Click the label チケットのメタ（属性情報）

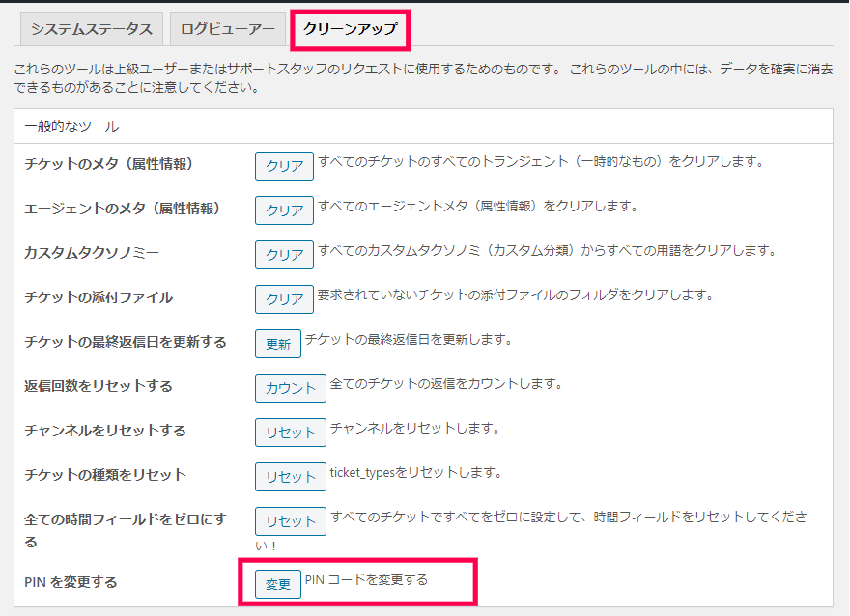pos(109,164)
